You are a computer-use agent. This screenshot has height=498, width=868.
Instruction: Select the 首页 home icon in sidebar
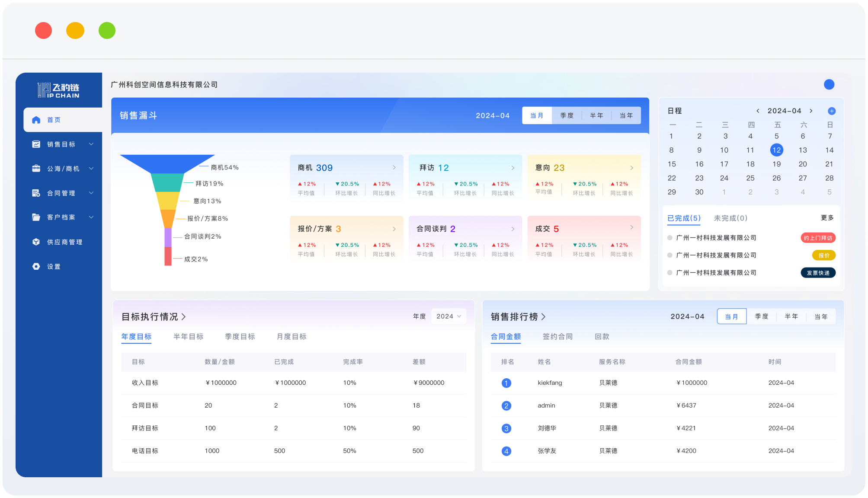pos(36,120)
